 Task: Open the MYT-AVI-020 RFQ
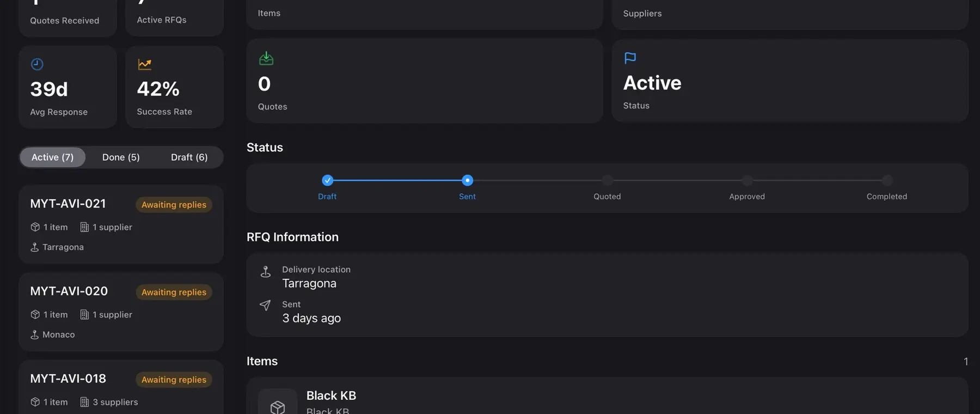(121, 312)
